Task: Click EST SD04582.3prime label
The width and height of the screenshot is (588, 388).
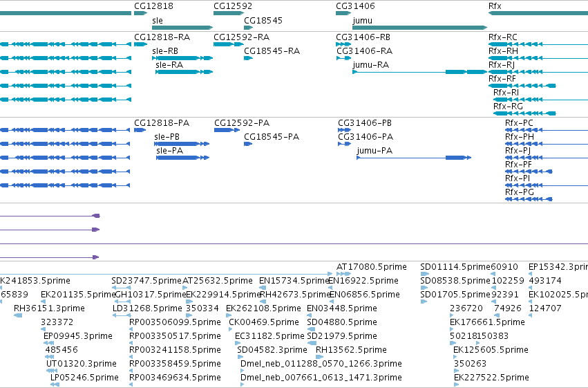Action: [272, 350]
